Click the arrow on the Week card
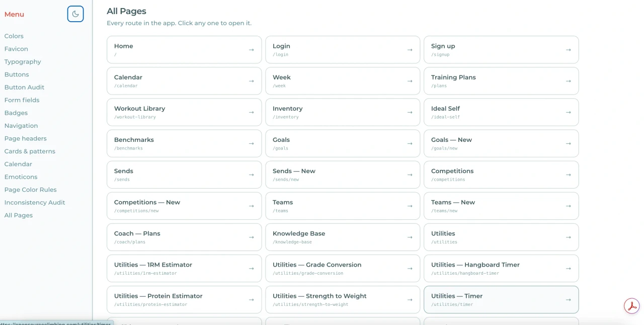 point(410,81)
